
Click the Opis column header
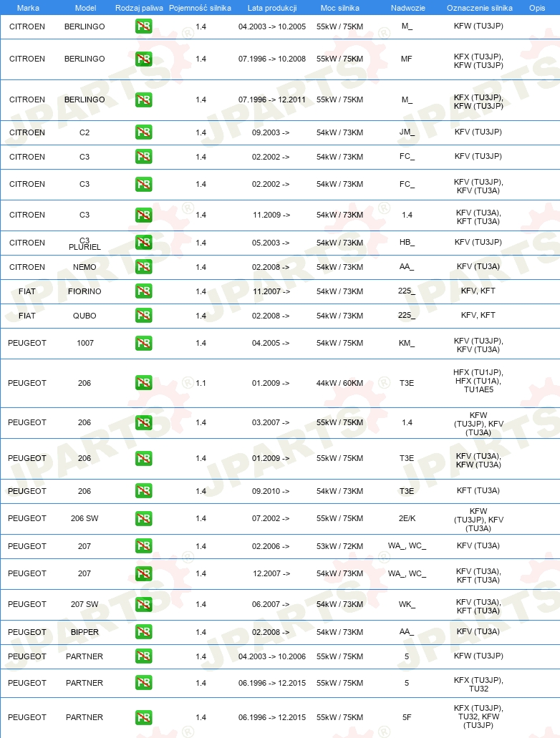pos(537,8)
